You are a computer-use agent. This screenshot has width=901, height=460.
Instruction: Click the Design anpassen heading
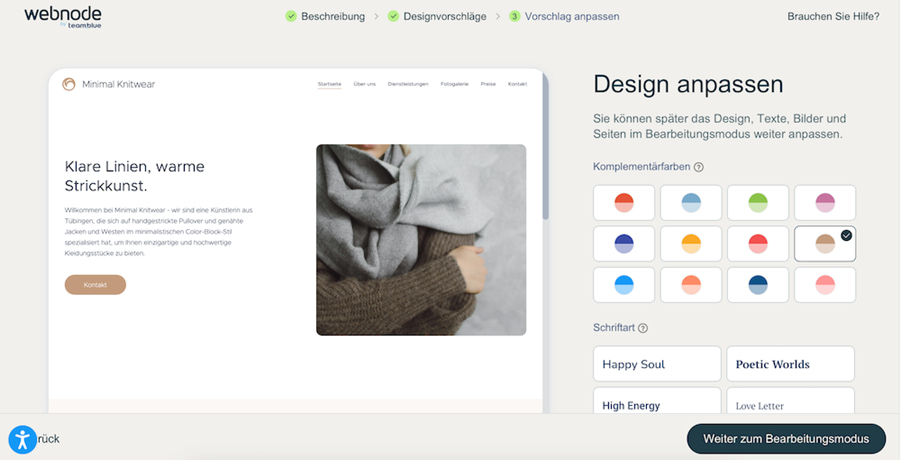click(x=688, y=84)
